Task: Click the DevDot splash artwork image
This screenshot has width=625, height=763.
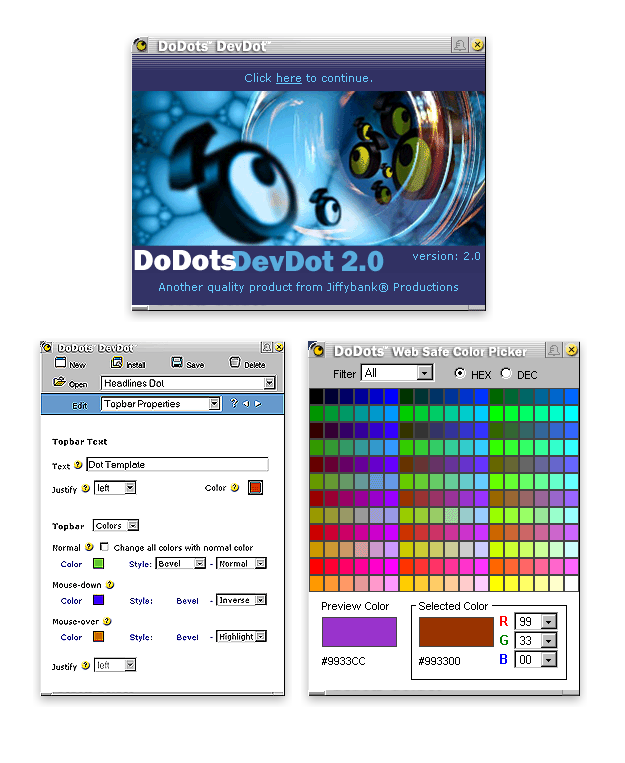Action: coord(309,168)
